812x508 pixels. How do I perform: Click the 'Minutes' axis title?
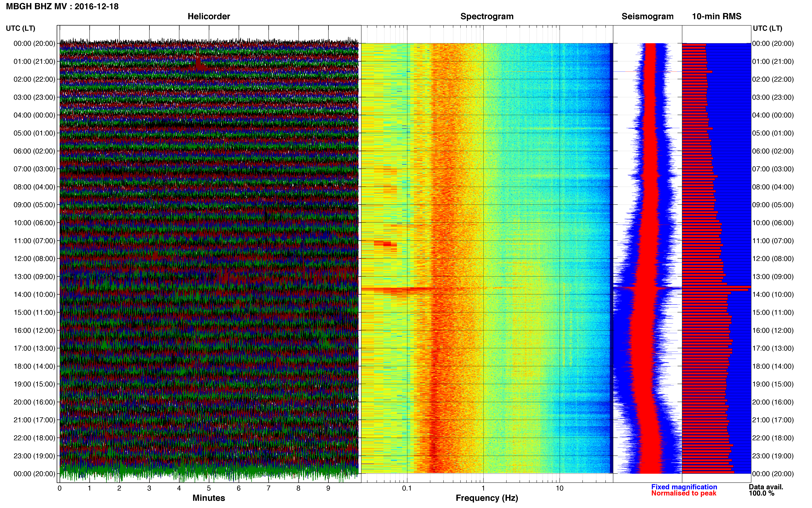coord(209,498)
